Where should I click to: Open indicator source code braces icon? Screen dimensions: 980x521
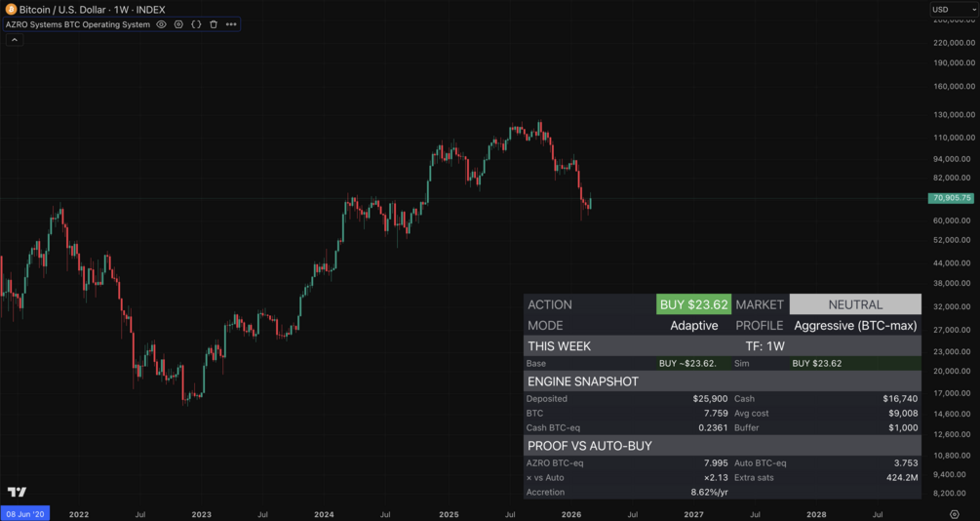click(x=196, y=24)
